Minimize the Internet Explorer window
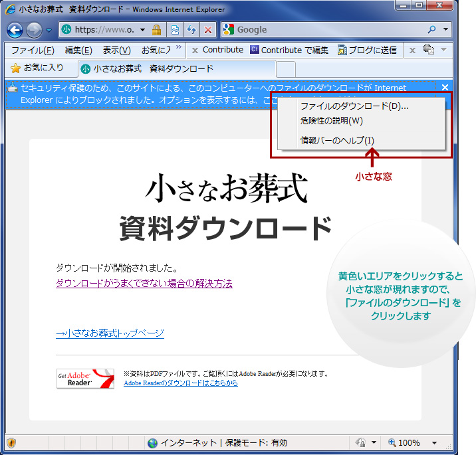Screen dimensions: 476x455 (403, 5)
